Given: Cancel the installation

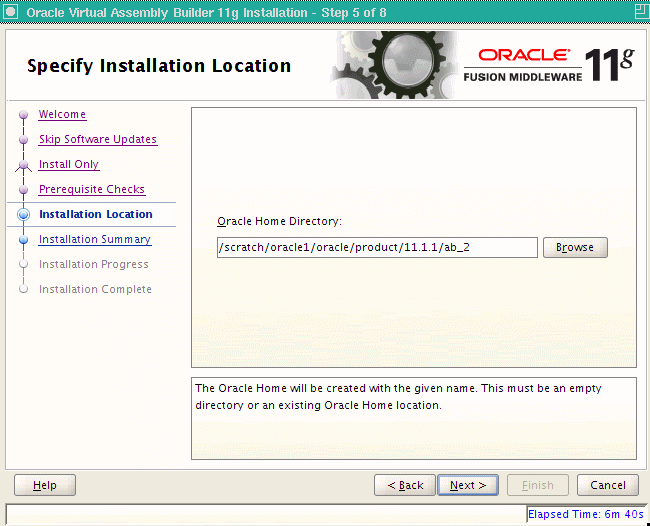Looking at the screenshot, I should click(608, 485).
